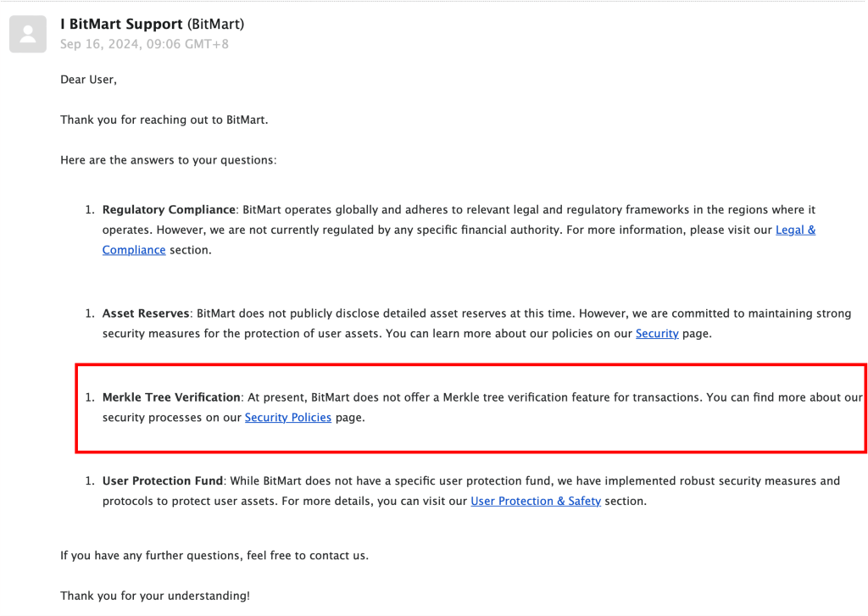This screenshot has height=616, width=868.
Task: Click the greeting "Dear User,"
Action: coord(88,80)
